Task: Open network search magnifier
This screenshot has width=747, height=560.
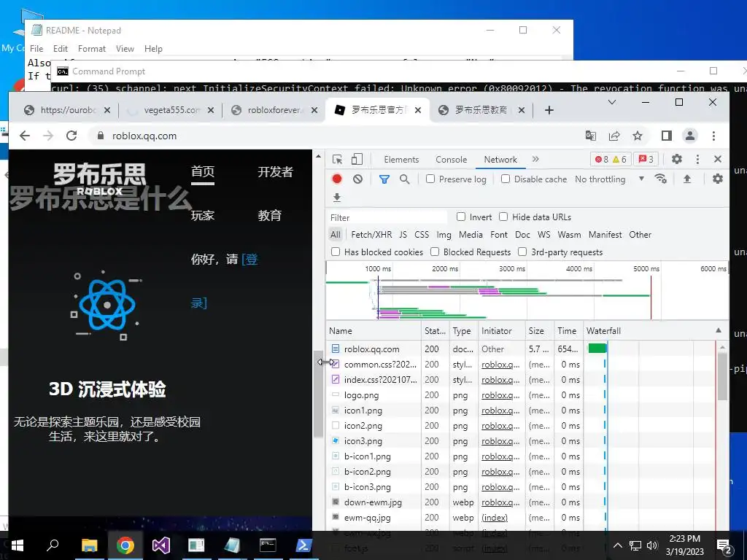Action: tap(404, 179)
